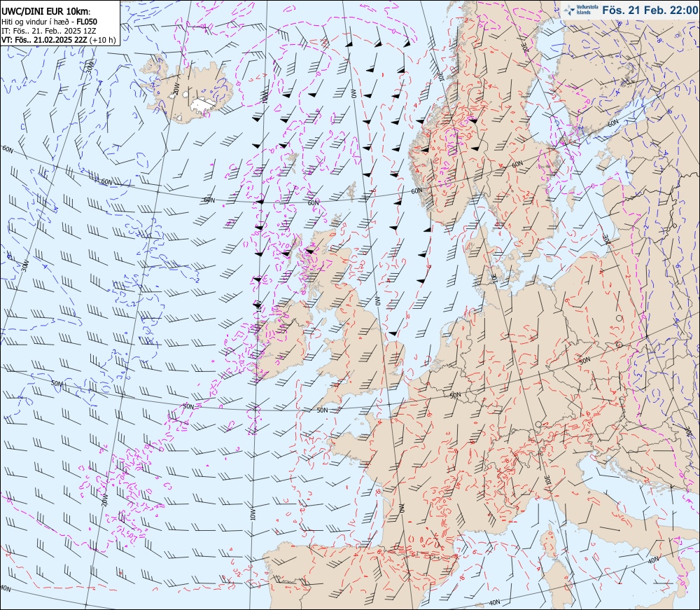
Task: Click the 'VT: Fös.. 21.02.2025 22Z (+10 h)' line
Action: coord(59,40)
